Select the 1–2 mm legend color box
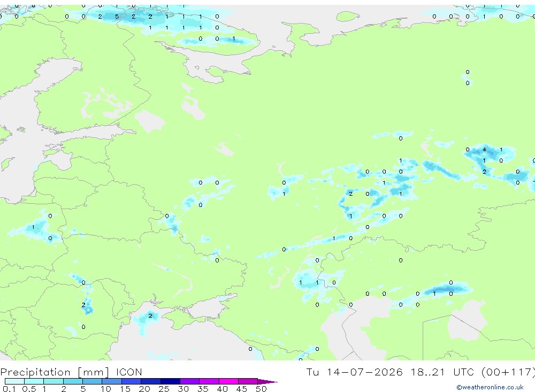Image resolution: width=535 pixels, height=392 pixels. (x=53, y=381)
